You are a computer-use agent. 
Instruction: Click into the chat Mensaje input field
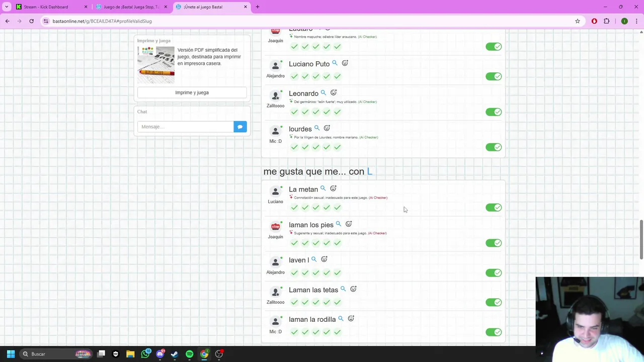[x=186, y=127]
